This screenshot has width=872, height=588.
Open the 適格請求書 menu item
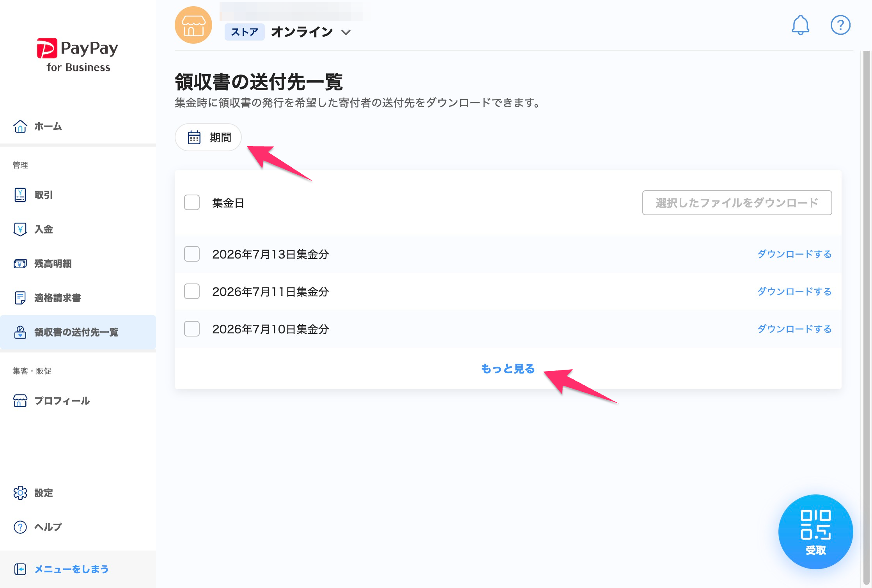pyautogui.click(x=78, y=298)
